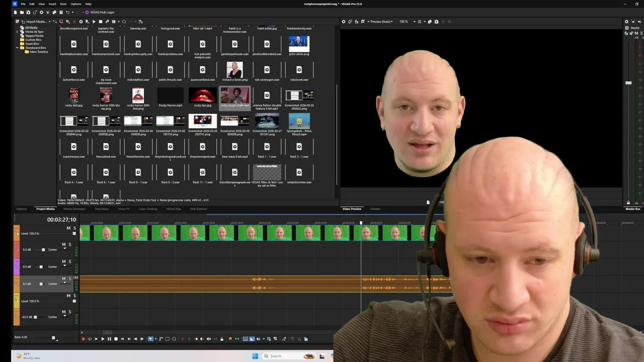This screenshot has height=362, width=644.
Task: Mute the top green-screen video track
Action: pos(68,228)
